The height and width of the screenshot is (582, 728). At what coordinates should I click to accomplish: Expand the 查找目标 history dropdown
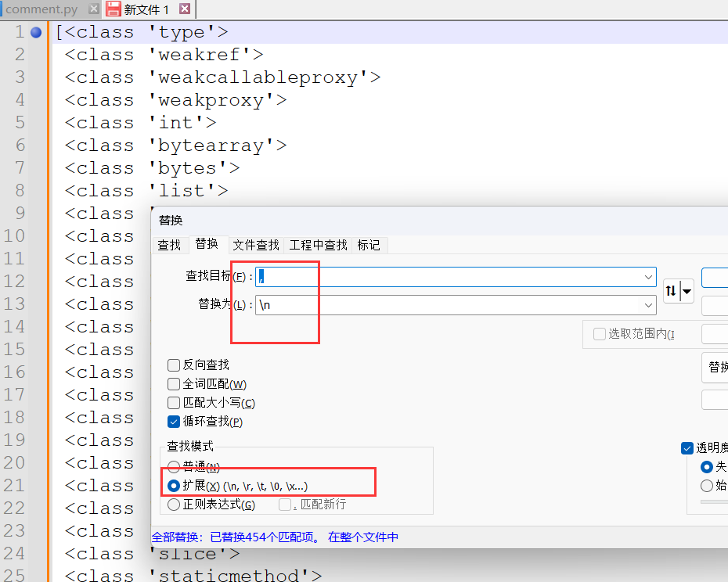[x=648, y=277]
